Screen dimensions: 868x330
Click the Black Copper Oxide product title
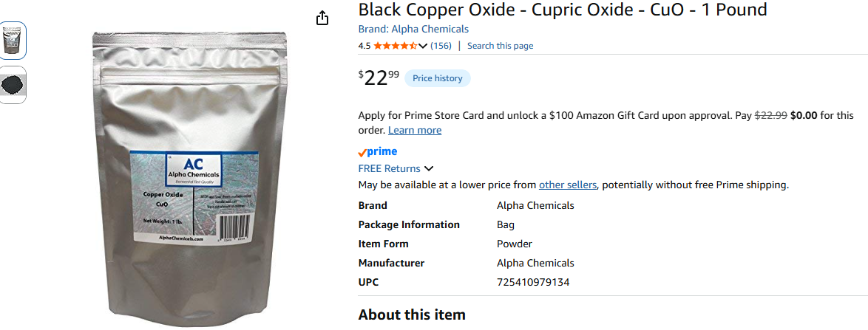pos(563,10)
